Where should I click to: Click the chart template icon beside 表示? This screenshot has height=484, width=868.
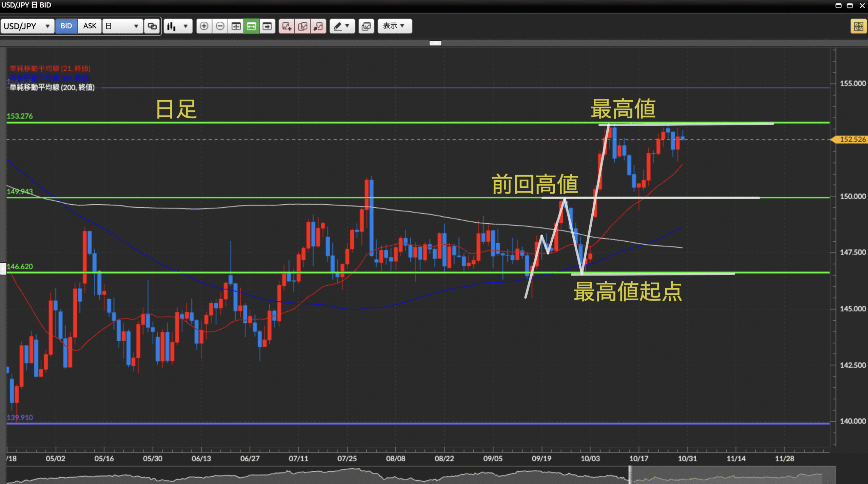[366, 26]
